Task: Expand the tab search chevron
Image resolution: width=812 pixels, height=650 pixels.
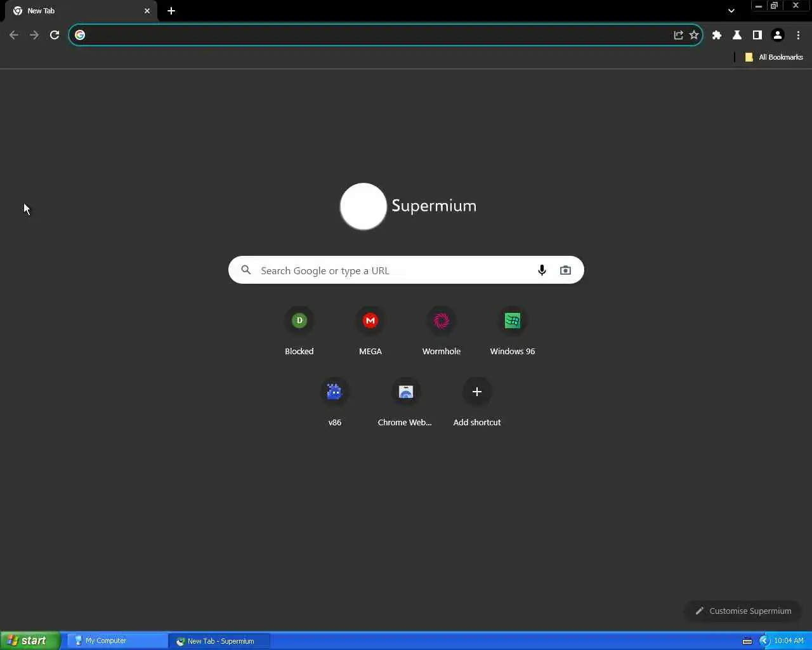Action: click(731, 11)
